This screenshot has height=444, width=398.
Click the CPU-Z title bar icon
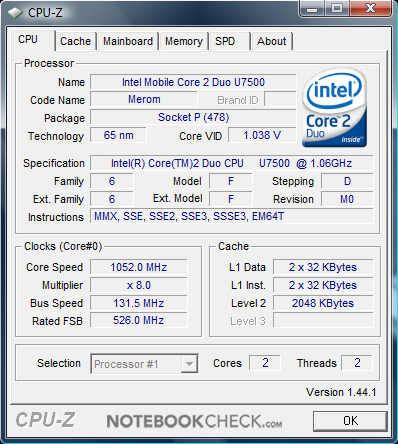15,13
